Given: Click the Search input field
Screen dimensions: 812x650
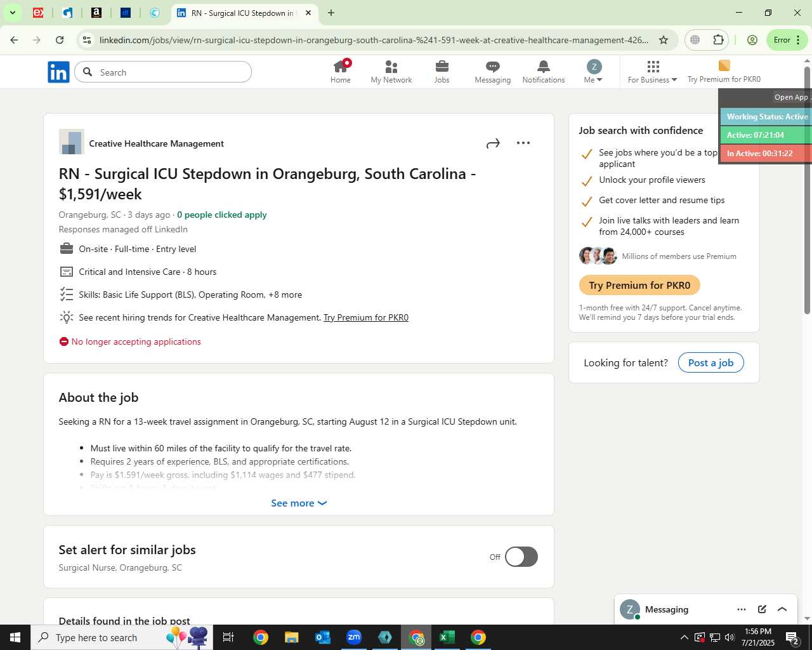Looking at the screenshot, I should coord(163,72).
